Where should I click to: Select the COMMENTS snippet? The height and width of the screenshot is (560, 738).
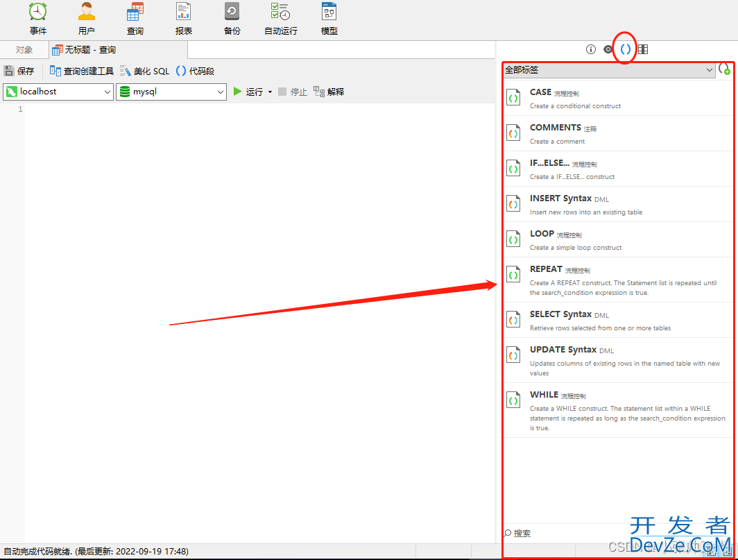(618, 134)
